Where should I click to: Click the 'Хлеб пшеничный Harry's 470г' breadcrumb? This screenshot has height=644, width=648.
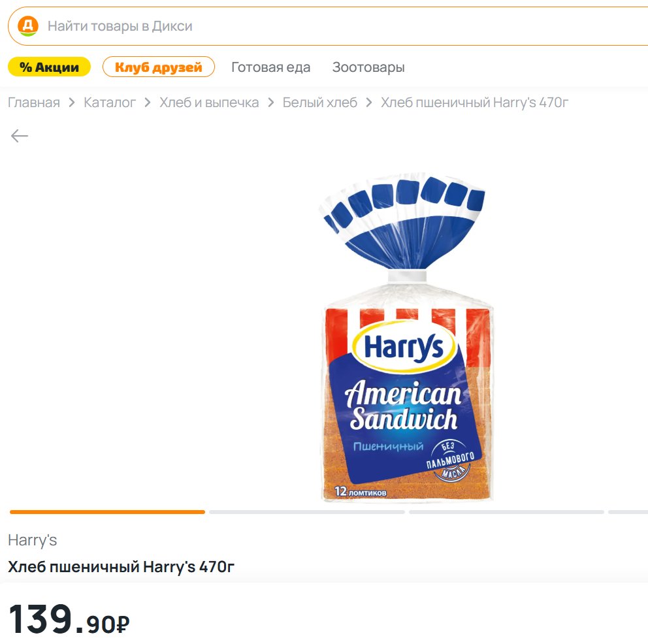[x=475, y=103]
